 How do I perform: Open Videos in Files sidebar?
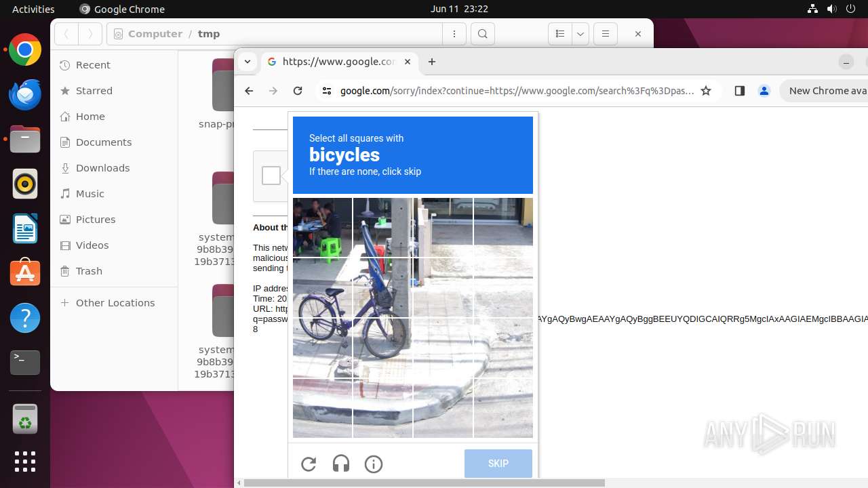[114, 245]
